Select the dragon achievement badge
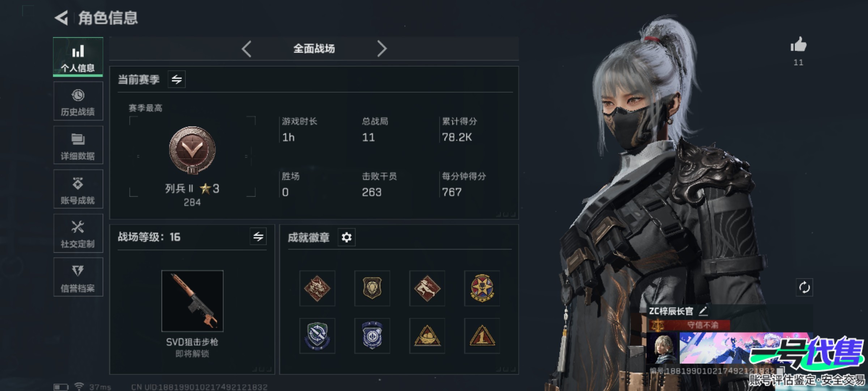The width and height of the screenshot is (868, 391). point(317,289)
